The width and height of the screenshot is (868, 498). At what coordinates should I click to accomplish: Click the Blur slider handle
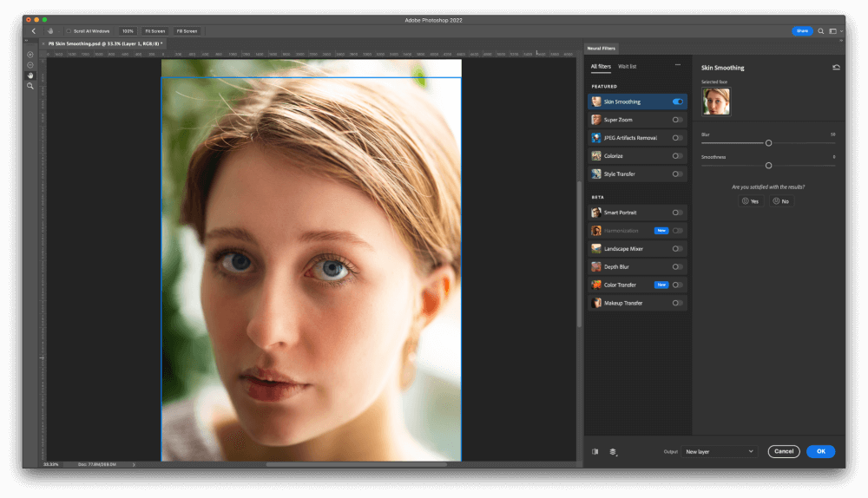768,142
